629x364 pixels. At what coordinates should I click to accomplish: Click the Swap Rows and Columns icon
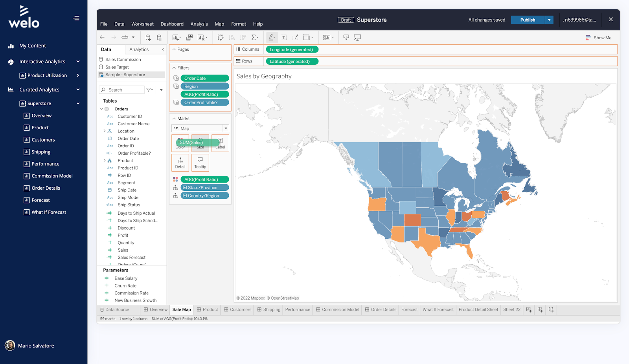tap(221, 38)
